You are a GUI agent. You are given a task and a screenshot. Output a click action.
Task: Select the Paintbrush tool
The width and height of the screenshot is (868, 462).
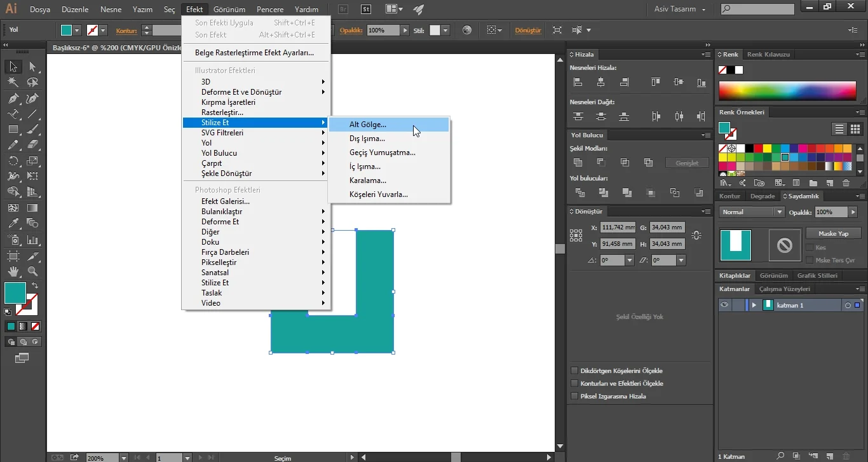(x=32, y=130)
